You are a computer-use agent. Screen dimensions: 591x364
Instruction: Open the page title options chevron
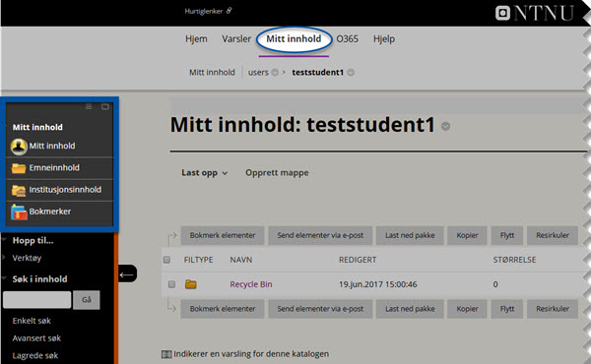(x=445, y=127)
